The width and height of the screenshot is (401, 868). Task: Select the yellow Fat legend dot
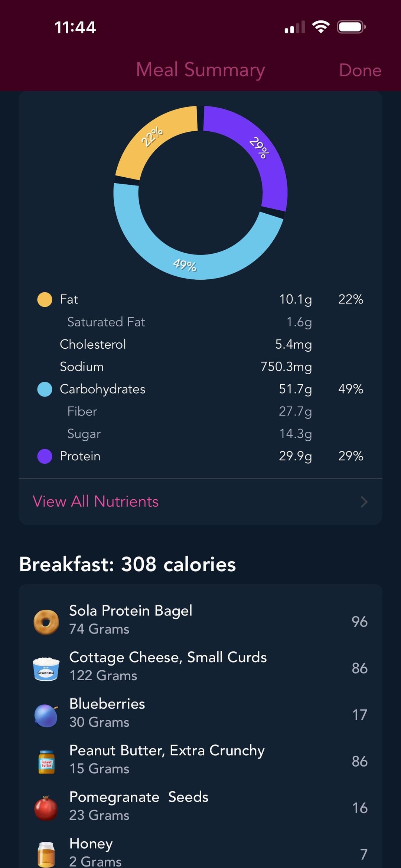(45, 299)
